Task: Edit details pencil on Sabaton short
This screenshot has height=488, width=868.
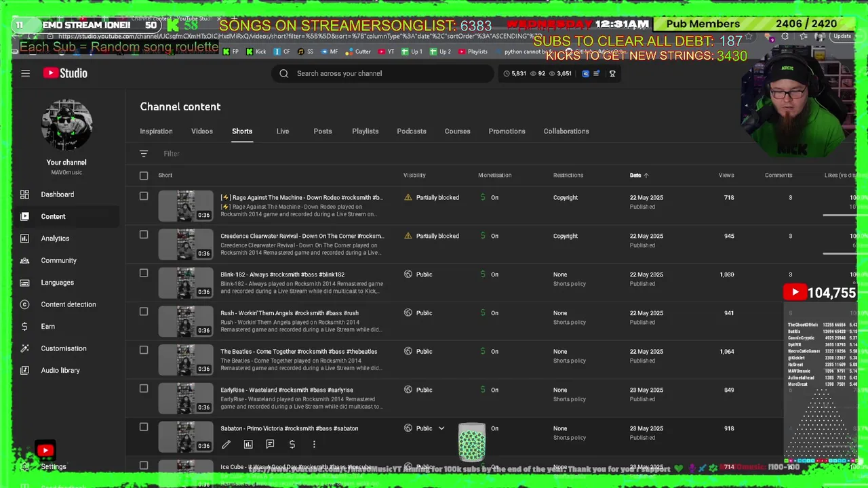Action: click(x=226, y=445)
